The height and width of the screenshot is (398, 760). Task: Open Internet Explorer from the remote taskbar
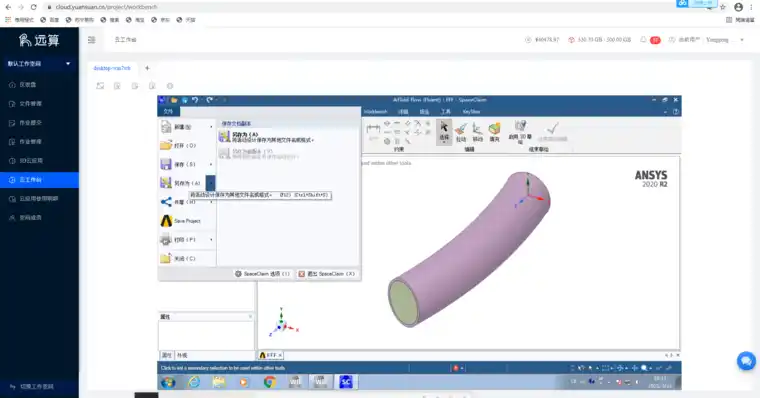coord(194,382)
